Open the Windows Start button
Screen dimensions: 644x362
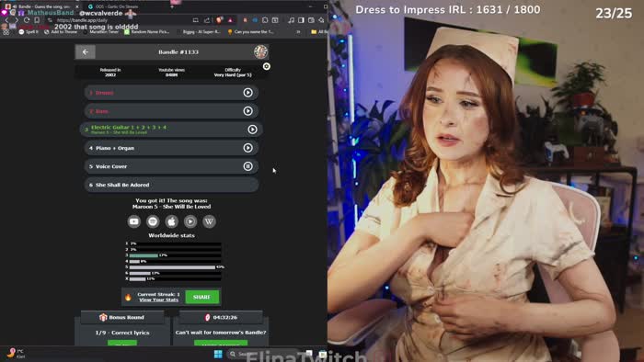218,354
